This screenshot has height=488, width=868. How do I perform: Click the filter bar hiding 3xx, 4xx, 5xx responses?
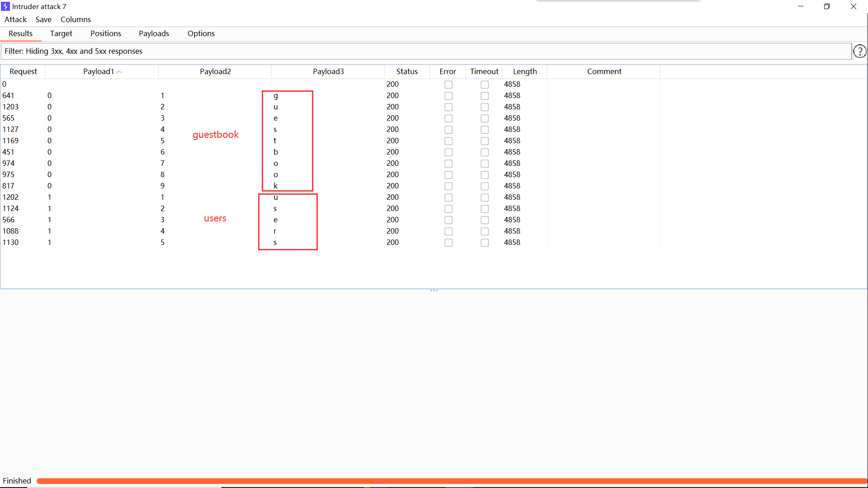(x=426, y=52)
